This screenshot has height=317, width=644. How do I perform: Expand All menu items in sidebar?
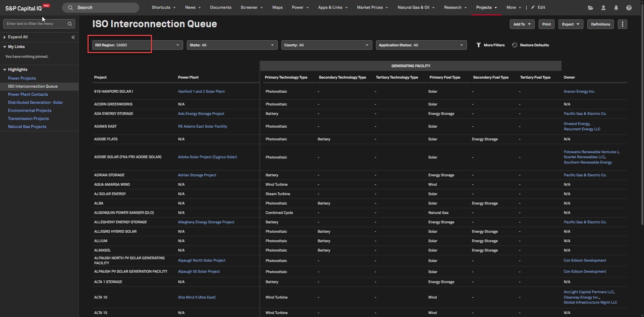click(17, 37)
